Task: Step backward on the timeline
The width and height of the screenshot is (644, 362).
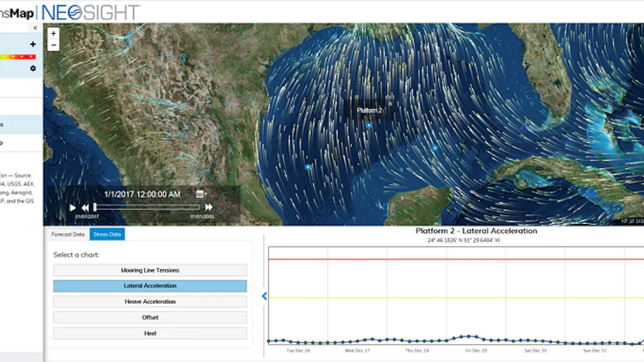Action: [85, 207]
